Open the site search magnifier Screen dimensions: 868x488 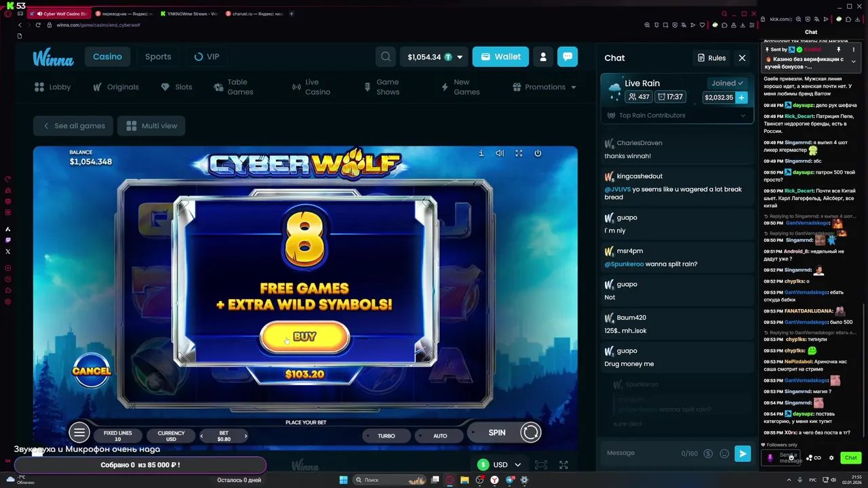click(386, 57)
